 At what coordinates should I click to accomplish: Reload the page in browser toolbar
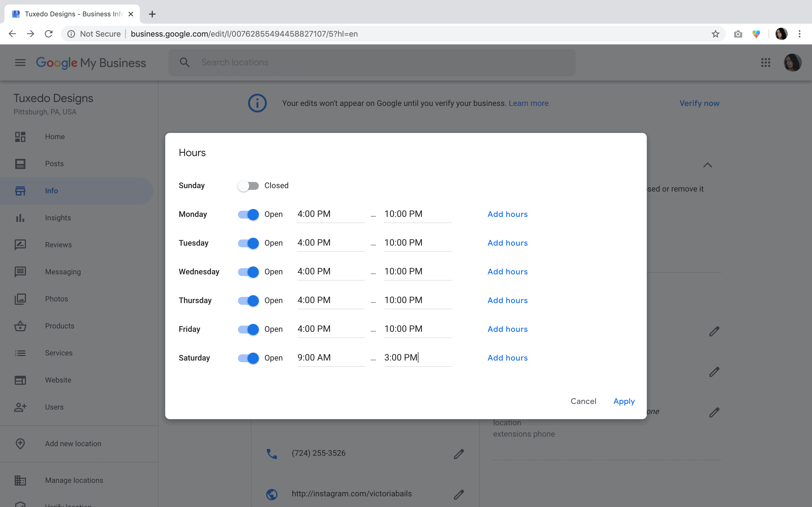point(49,34)
